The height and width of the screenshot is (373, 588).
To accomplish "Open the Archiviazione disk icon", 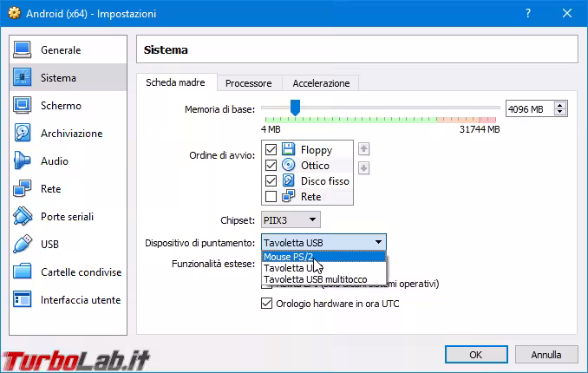I will (23, 134).
